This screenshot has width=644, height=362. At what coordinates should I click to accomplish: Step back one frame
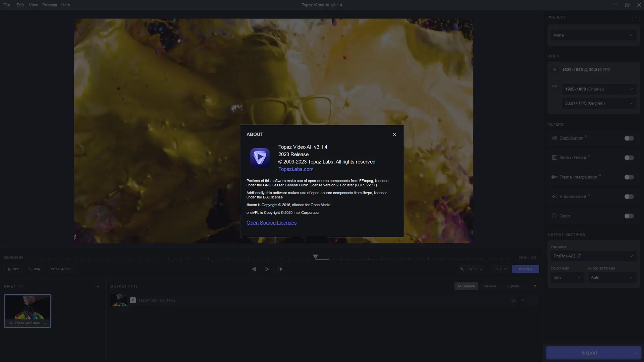(x=254, y=269)
